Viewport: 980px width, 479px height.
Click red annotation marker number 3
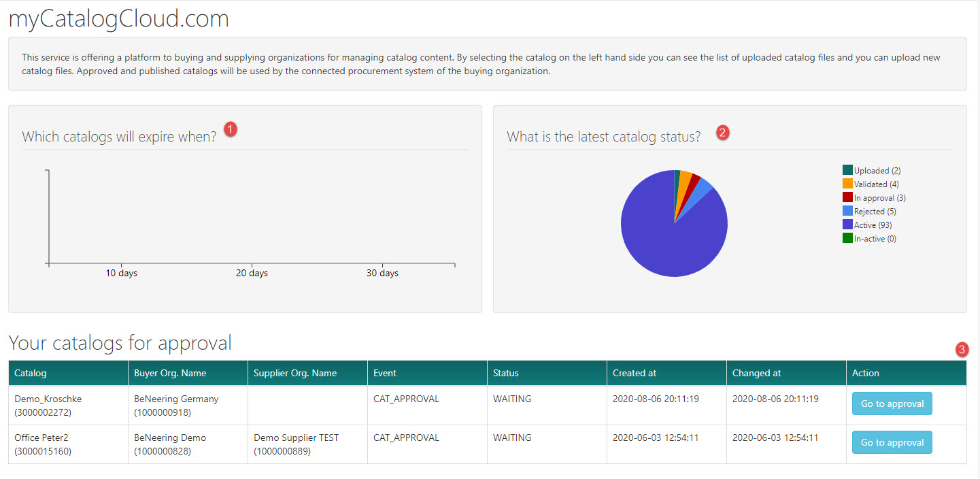962,350
